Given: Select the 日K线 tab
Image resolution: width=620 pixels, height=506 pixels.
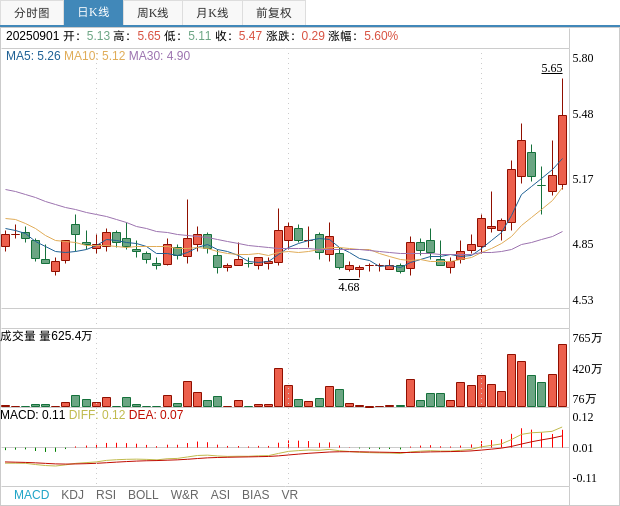Looking at the screenshot, I should 93,13.
